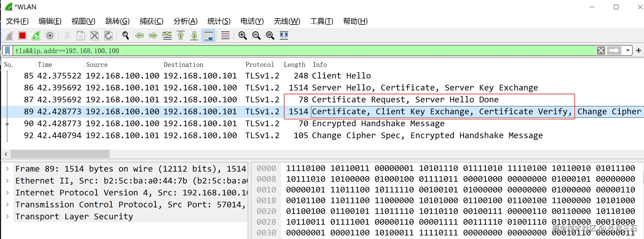
Task: Sort by the No. column header
Action: point(19,64)
